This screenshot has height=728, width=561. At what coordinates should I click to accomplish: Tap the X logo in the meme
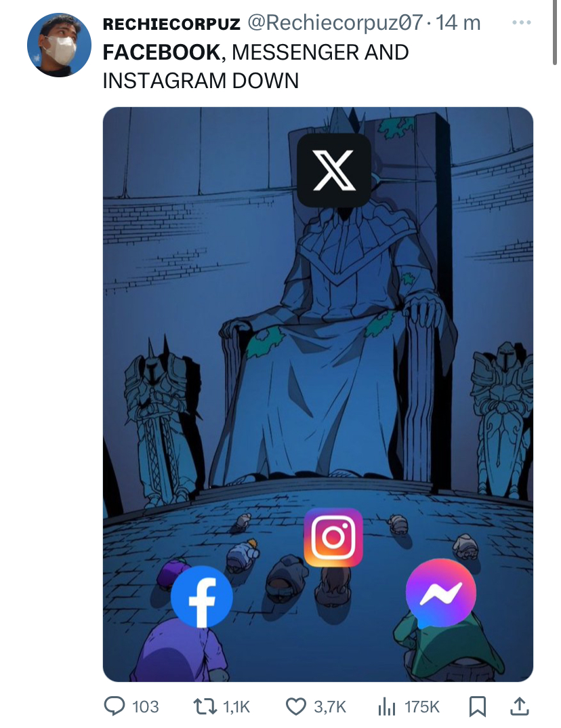(x=334, y=170)
